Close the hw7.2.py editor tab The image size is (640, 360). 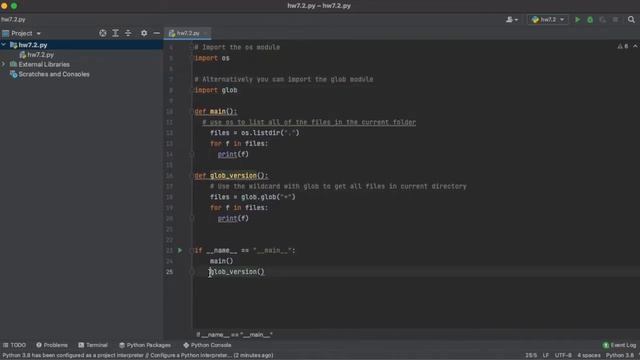coord(206,33)
